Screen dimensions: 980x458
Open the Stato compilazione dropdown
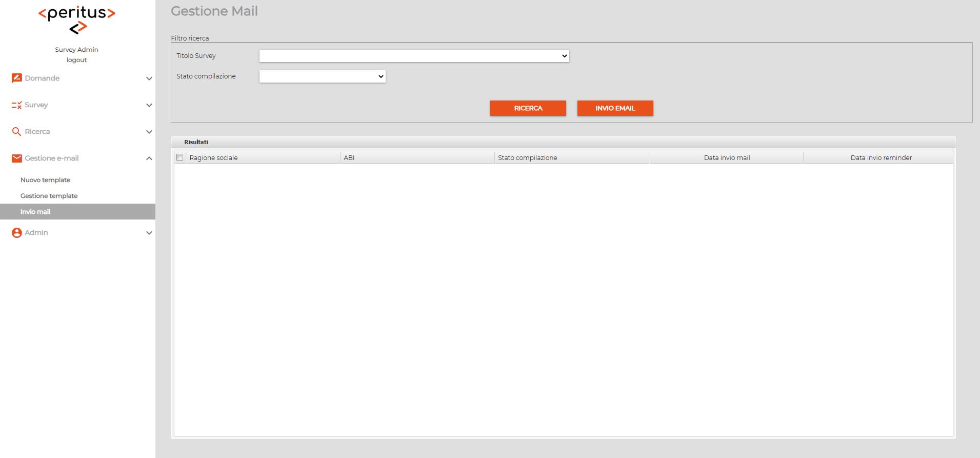point(323,76)
